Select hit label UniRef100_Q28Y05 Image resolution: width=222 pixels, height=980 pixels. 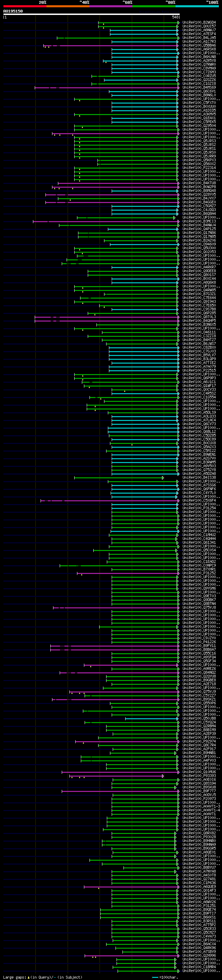199,194
